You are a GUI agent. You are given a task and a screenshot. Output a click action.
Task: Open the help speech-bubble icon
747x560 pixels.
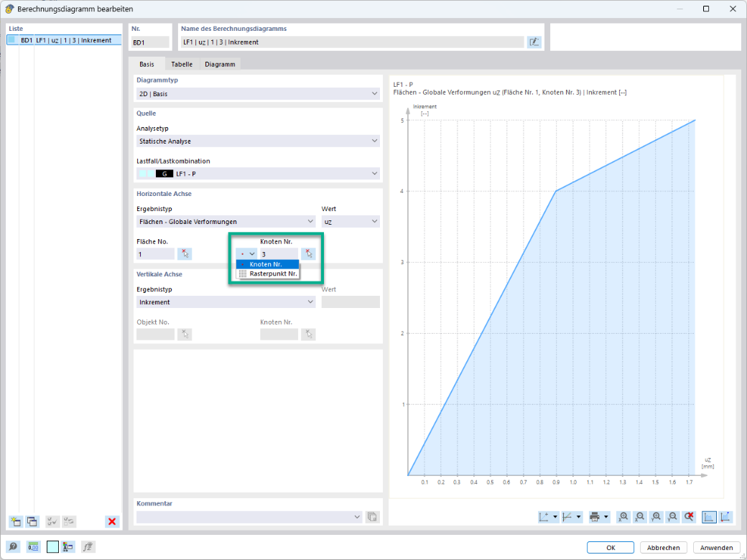(x=14, y=546)
